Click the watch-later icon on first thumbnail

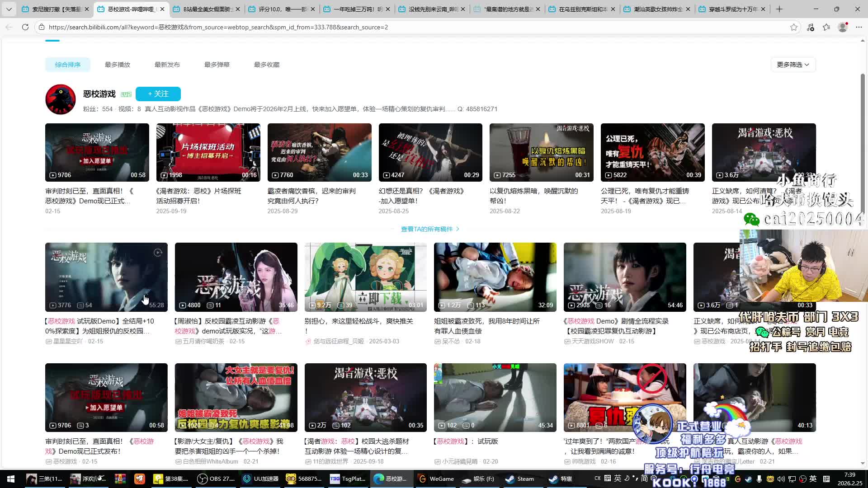(158, 253)
